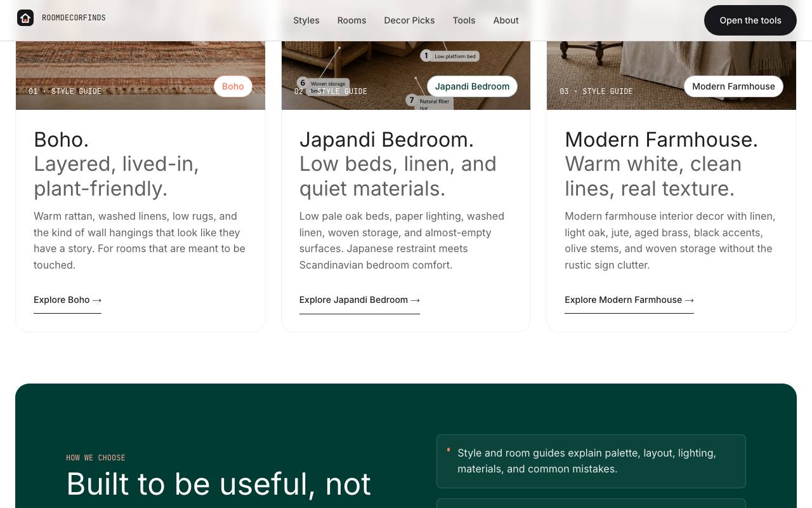The image size is (812, 508).
Task: Click the 'Warm white, clean lines, real texture.' subheading
Action: point(653,176)
